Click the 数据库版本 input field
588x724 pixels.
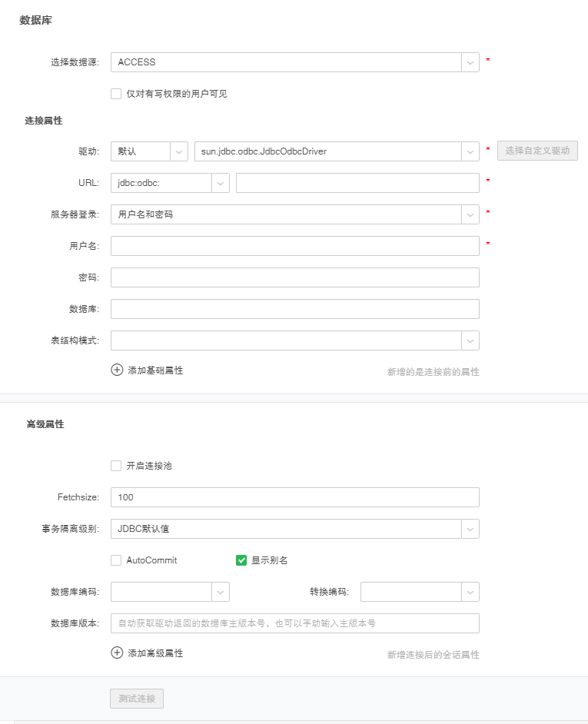(x=294, y=623)
